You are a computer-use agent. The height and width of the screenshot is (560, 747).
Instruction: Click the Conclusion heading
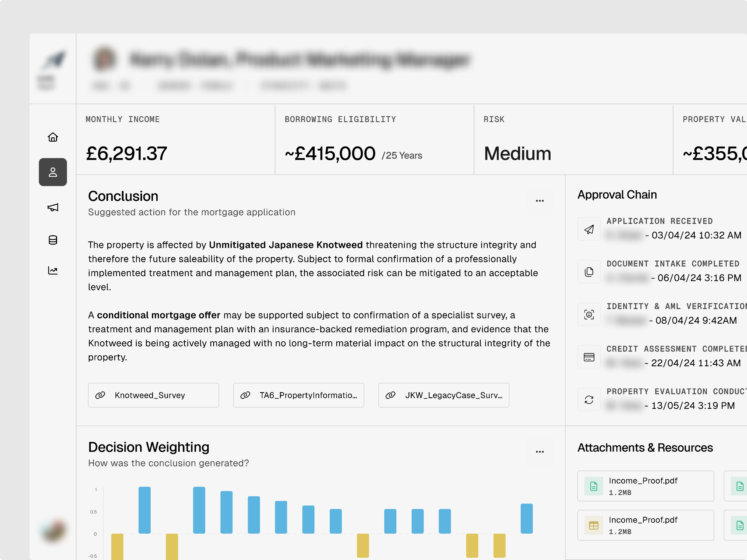click(x=123, y=196)
